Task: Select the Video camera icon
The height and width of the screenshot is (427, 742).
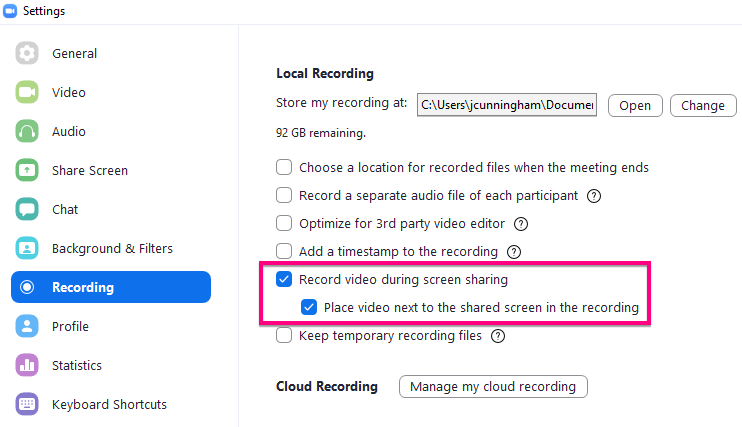Action: 27,93
